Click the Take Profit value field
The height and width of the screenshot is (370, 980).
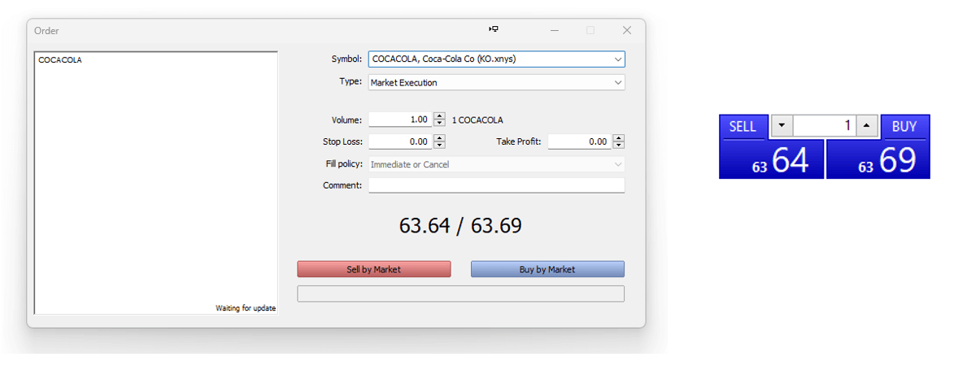point(580,141)
